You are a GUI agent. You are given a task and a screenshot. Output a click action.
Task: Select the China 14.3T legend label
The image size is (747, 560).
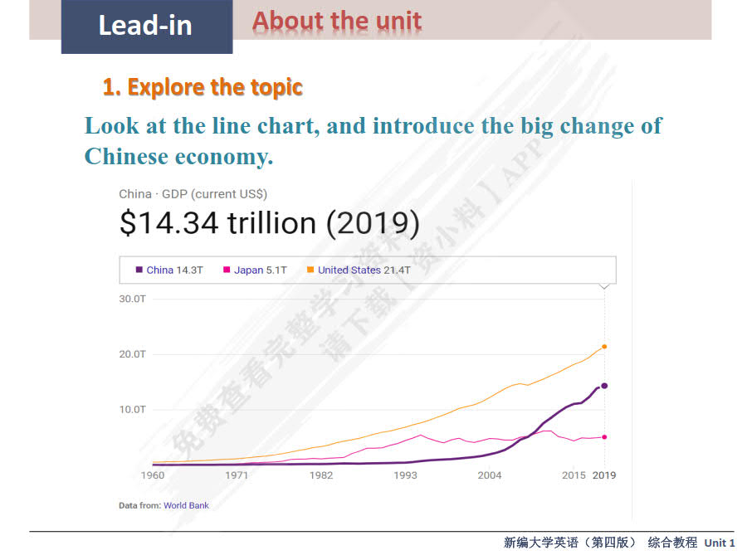pyautogui.click(x=174, y=270)
